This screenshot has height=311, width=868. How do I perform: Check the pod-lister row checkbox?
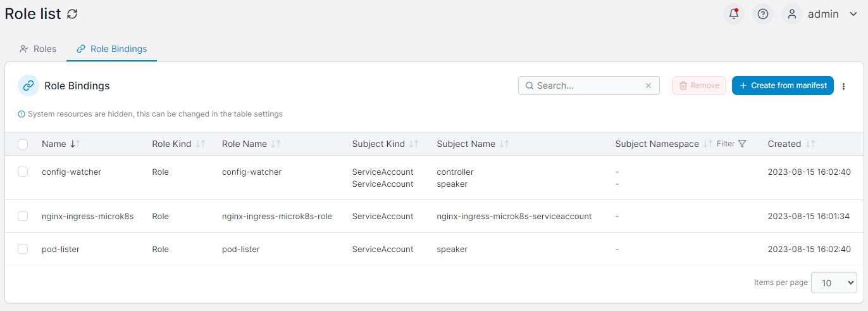(23, 249)
